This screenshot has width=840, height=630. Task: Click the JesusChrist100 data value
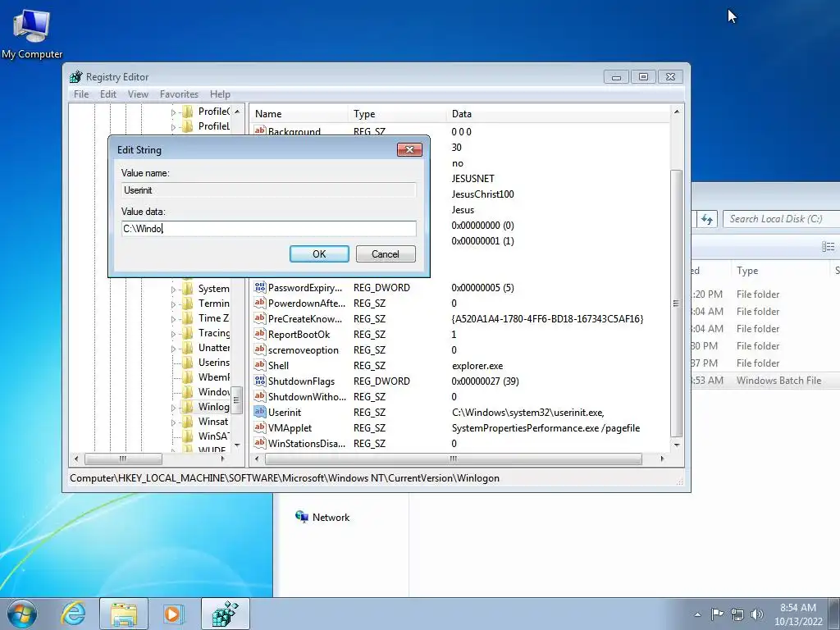coord(482,194)
